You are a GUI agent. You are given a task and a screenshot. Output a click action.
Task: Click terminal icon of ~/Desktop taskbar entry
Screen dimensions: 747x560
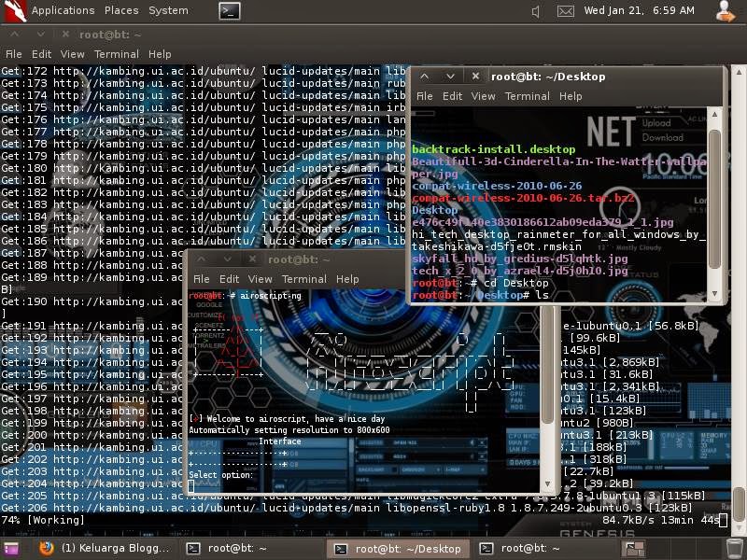pos(340,549)
